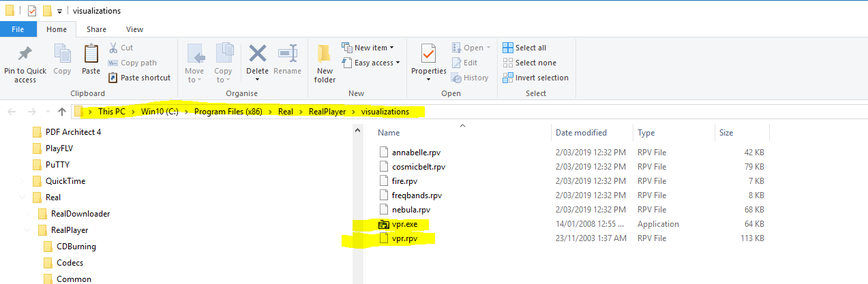The width and height of the screenshot is (868, 284).
Task: Go back with the back arrow
Action: [x=13, y=112]
